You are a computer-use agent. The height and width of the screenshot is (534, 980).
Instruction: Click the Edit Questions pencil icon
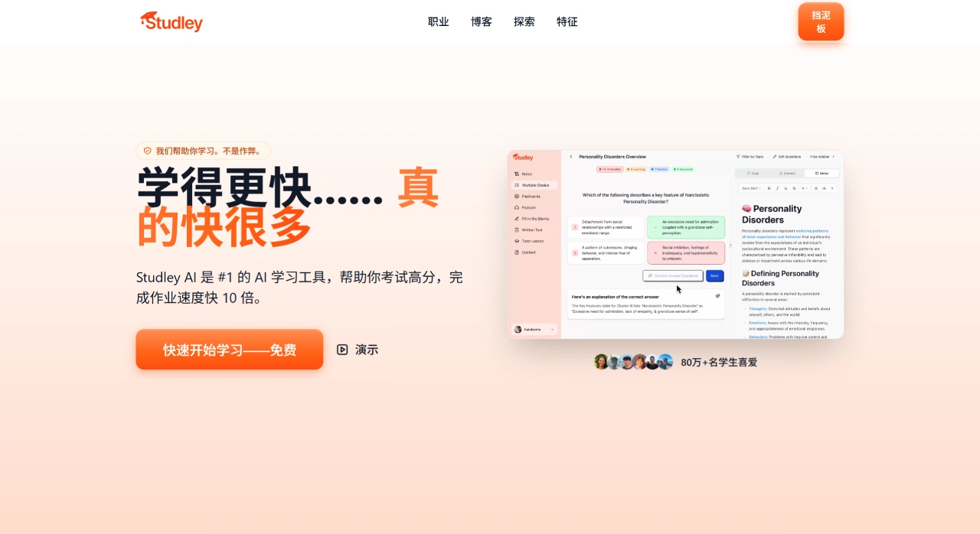coord(788,157)
